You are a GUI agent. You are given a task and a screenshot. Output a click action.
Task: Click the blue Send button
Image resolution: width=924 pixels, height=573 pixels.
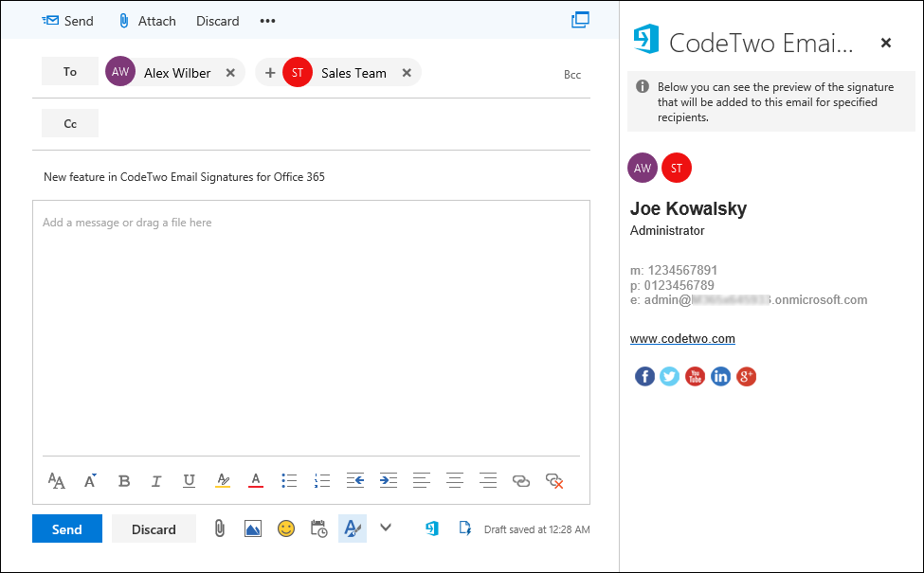(x=67, y=528)
